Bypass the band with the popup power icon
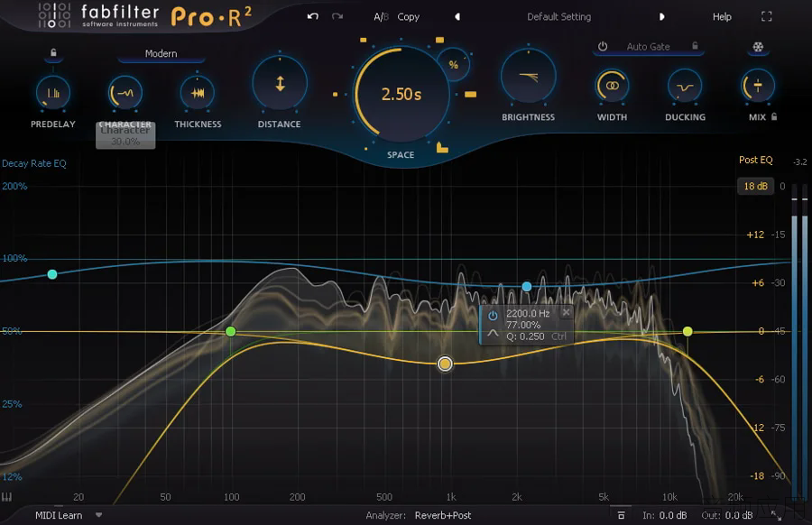 click(493, 315)
